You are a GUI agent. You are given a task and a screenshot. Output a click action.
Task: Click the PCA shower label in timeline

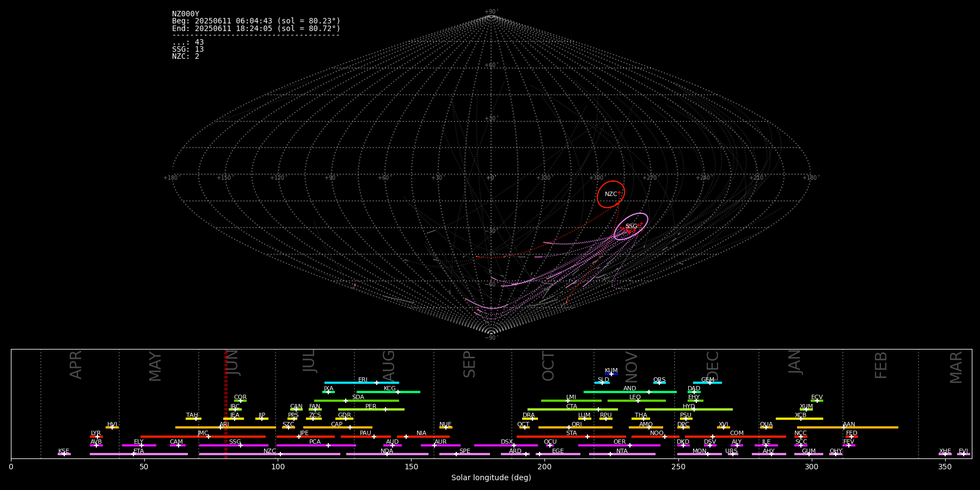pyautogui.click(x=315, y=442)
